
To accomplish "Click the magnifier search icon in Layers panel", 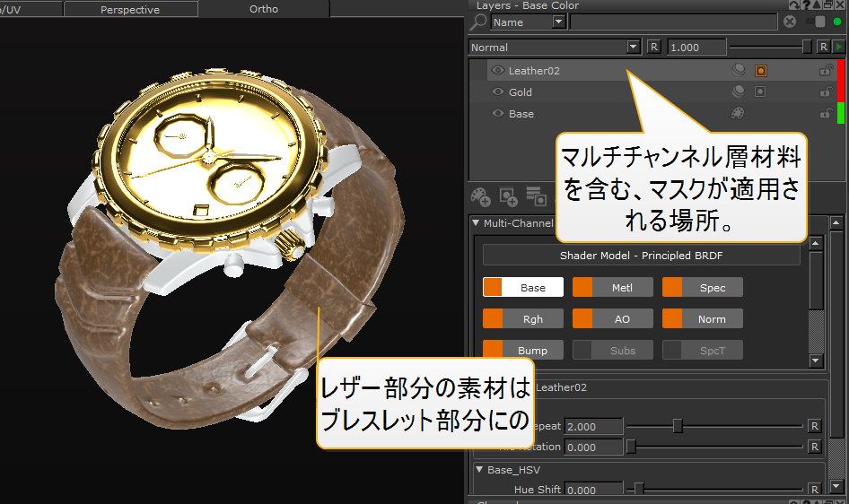I will pos(479,22).
